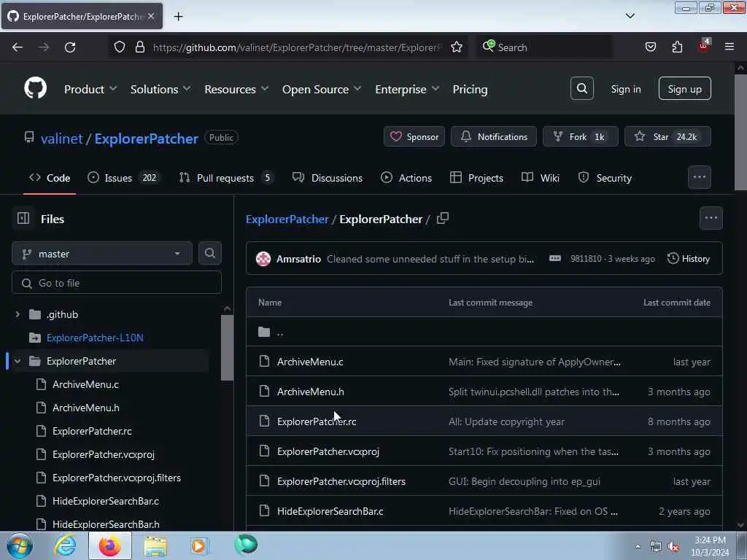This screenshot has width=747, height=560.
Task: Show hidden tray icons arrow
Action: click(638, 547)
